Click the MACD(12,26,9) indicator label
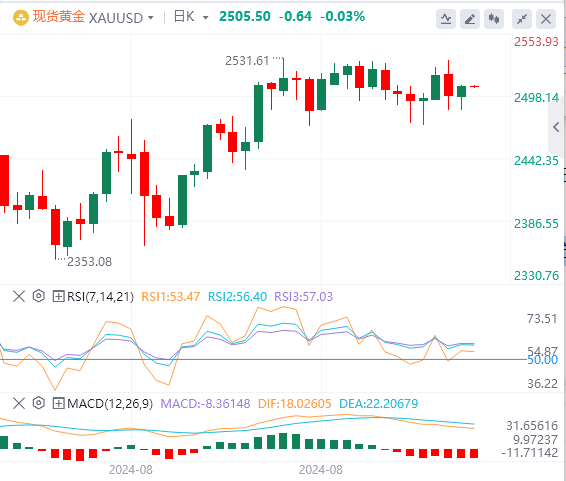Viewport: 566px width, 481px height. pos(110,403)
